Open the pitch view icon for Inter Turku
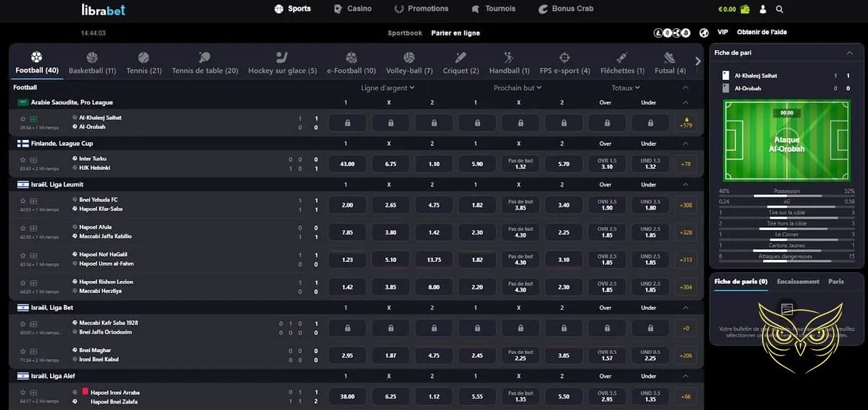Screen dimensions: 868x410 point(33,160)
